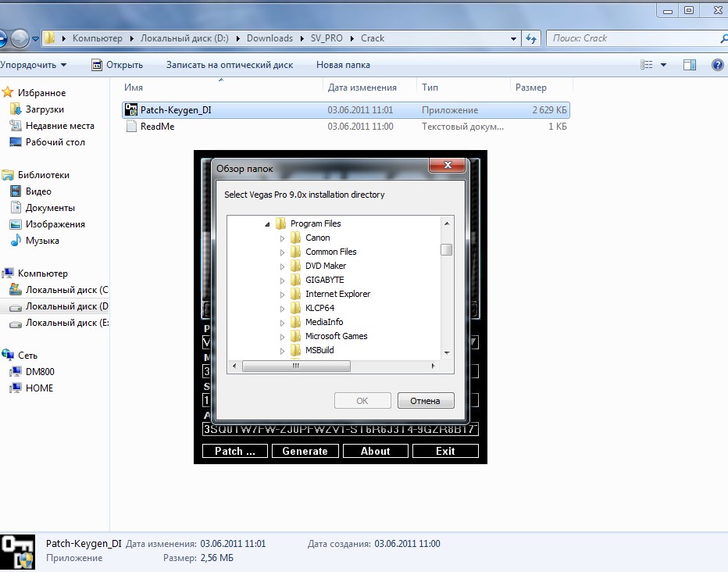
Task: Expand the Canon folder node
Action: click(282, 238)
